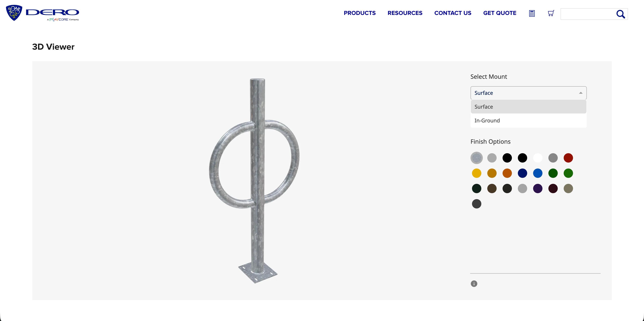Click GET QUOTE in the navigation
The height and width of the screenshot is (321, 644).
[500, 13]
